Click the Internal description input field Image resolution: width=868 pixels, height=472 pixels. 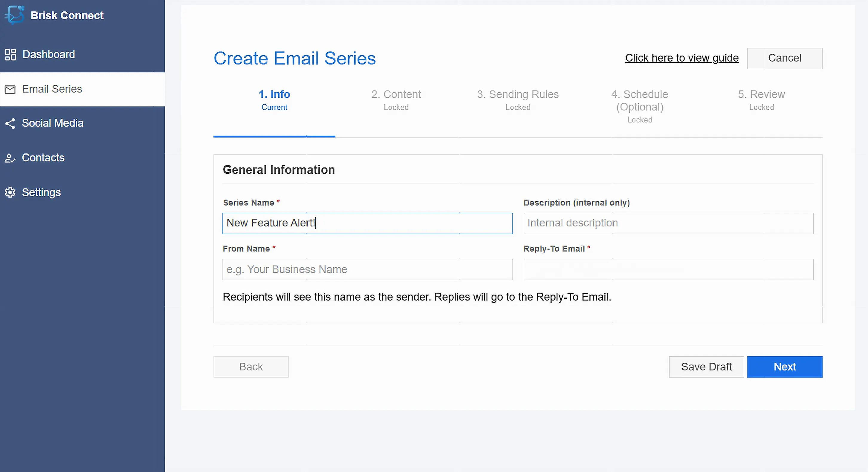(x=668, y=223)
